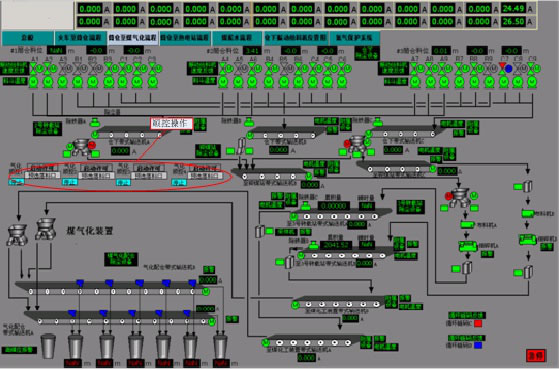The image size is (559, 370).
Task: Select the green iron remover A icon
Action: [94, 123]
